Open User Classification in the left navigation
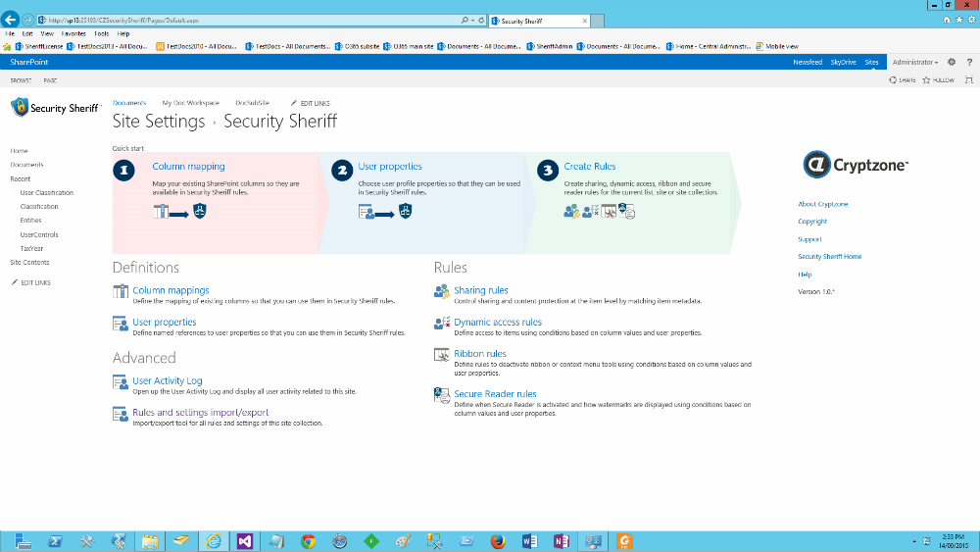Viewport: 980px width, 552px height. [x=47, y=192]
